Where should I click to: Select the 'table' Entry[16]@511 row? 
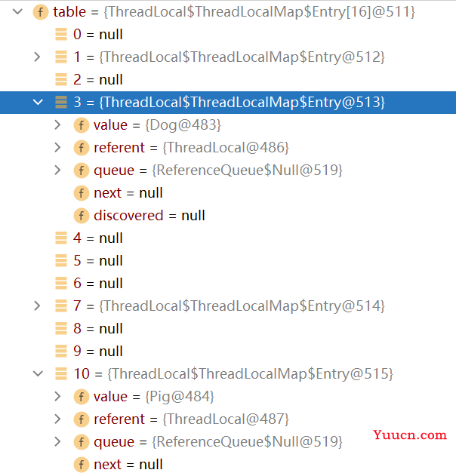228,12
